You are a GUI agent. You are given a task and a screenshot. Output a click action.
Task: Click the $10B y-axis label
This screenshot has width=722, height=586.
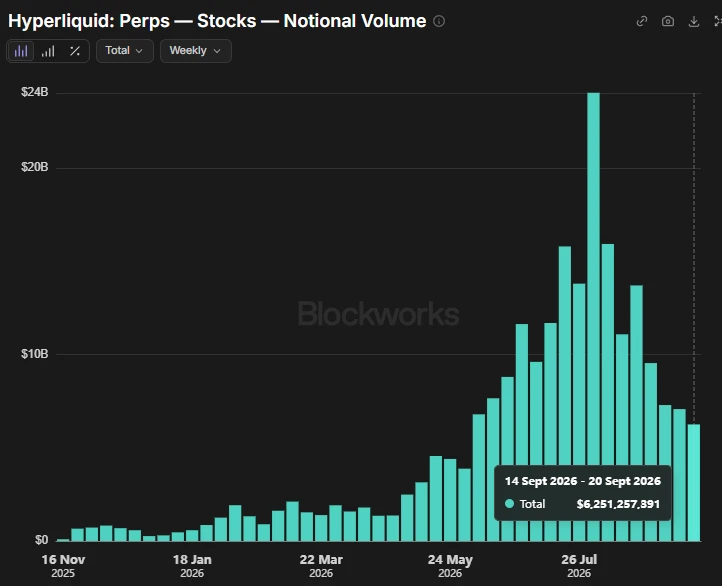(x=35, y=354)
